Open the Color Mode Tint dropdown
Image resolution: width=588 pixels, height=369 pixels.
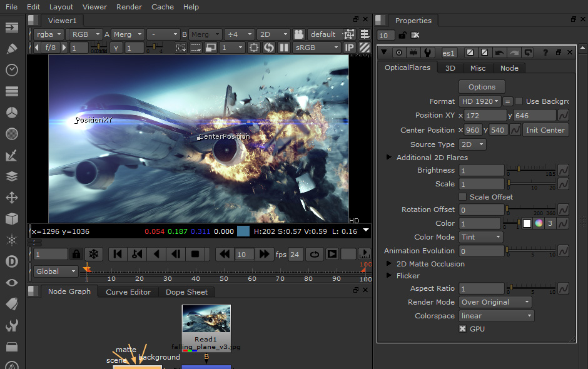(x=481, y=237)
